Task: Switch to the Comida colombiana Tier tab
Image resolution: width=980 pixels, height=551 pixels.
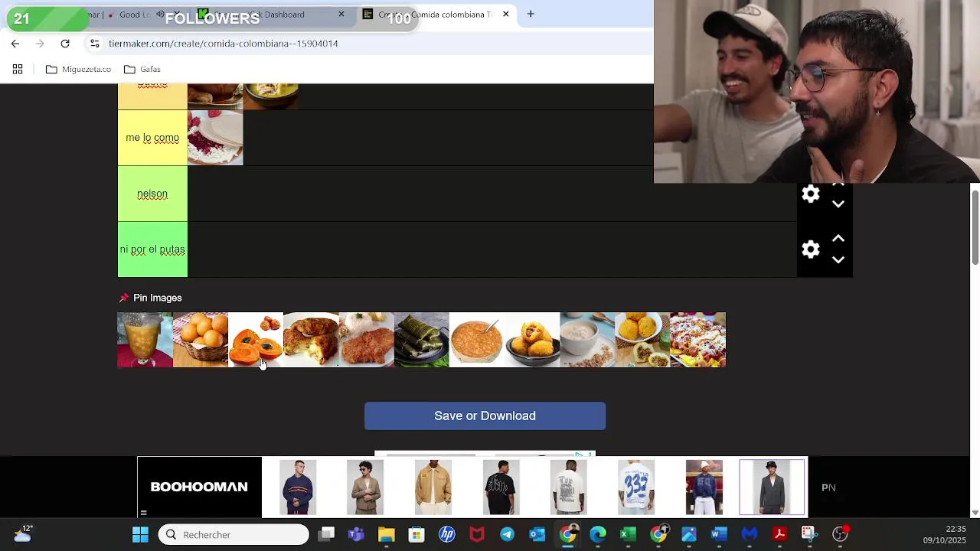Action: point(435,14)
